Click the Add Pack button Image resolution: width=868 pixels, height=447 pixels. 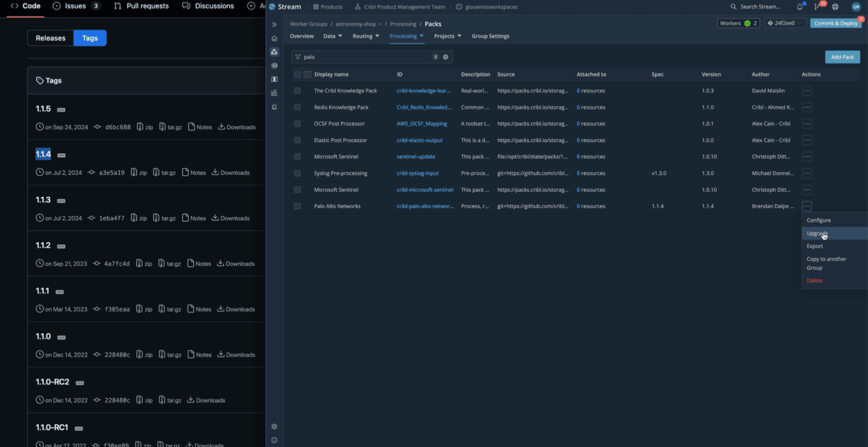pos(842,57)
